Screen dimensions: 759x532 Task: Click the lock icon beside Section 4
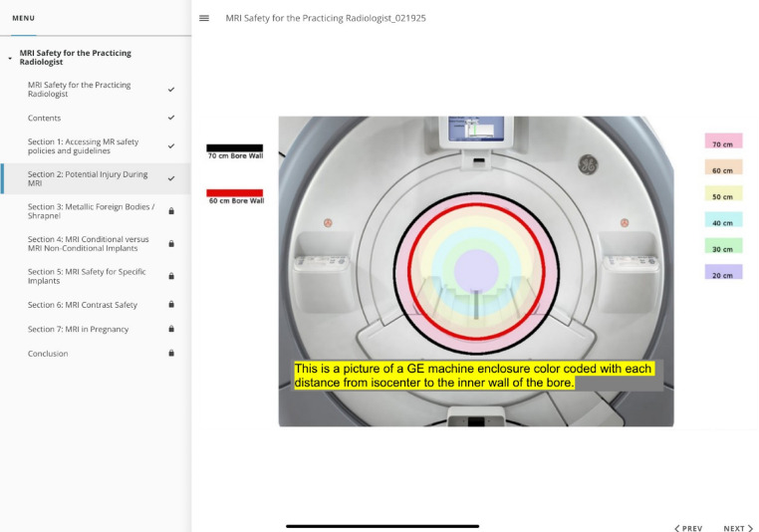171,243
